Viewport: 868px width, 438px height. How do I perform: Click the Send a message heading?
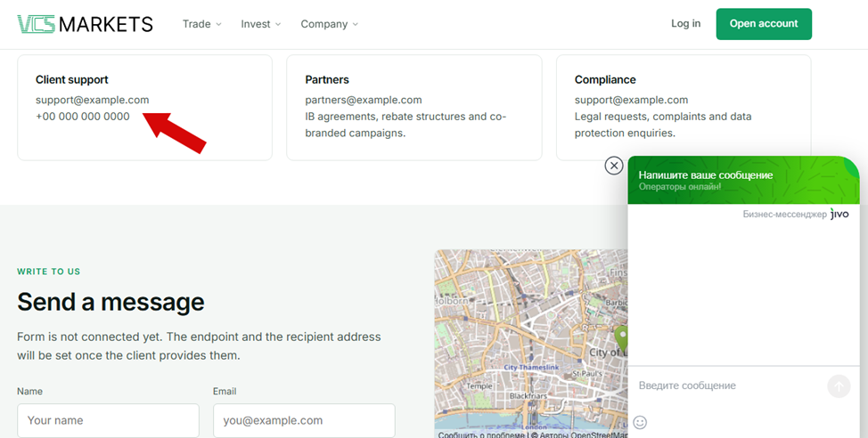[x=111, y=302]
